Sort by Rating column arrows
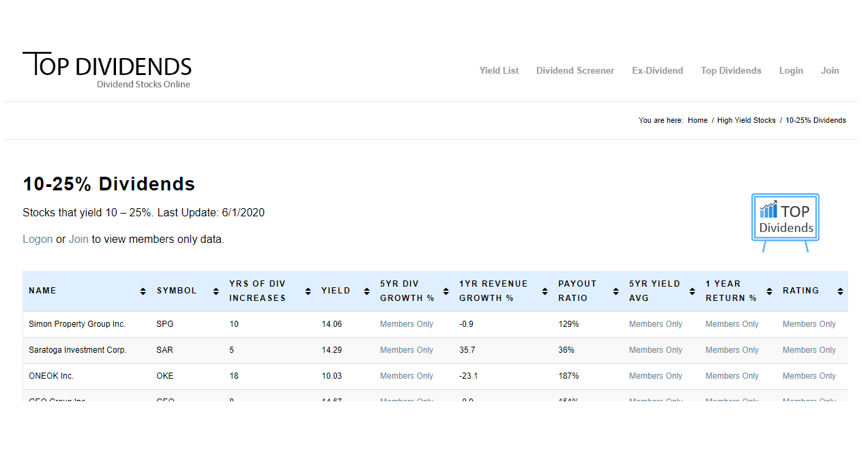 [840, 291]
